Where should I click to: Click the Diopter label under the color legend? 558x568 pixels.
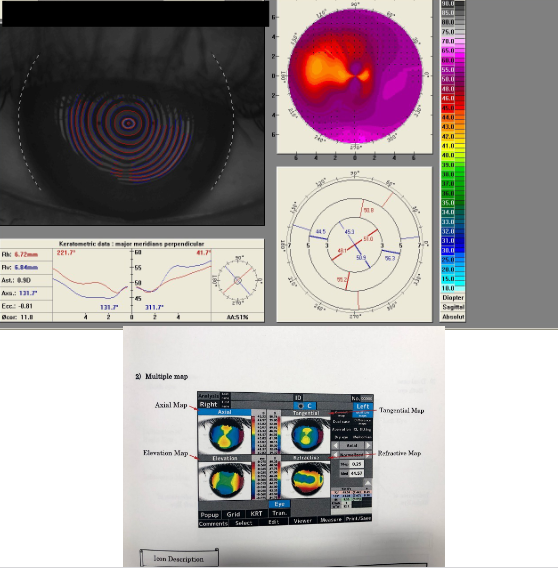453,297
